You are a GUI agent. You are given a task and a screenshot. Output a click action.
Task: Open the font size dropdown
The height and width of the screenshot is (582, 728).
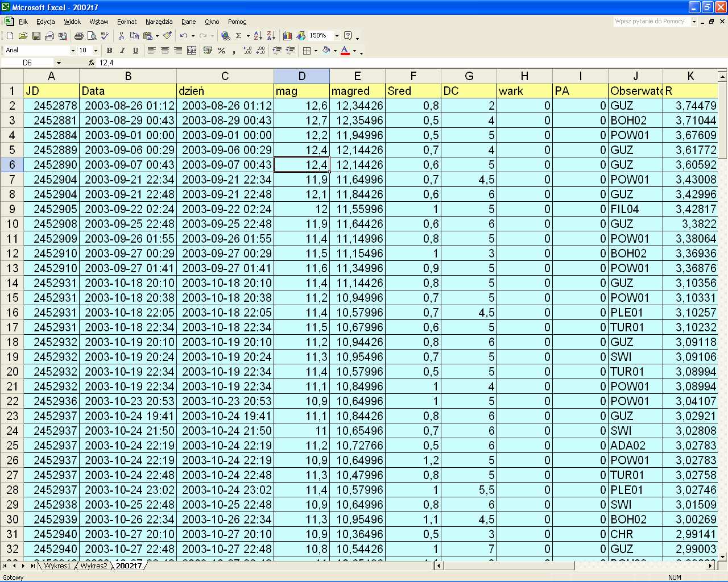click(96, 51)
